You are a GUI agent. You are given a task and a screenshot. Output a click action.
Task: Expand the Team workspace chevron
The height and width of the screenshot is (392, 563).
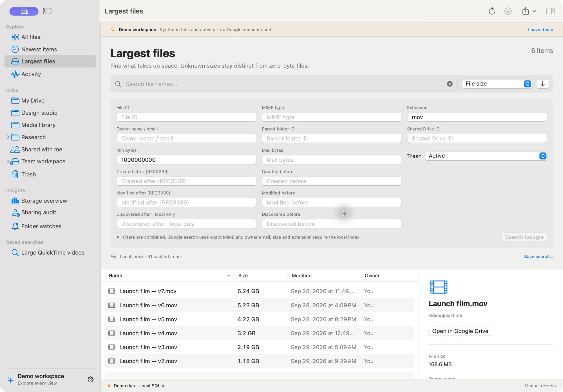click(x=8, y=161)
